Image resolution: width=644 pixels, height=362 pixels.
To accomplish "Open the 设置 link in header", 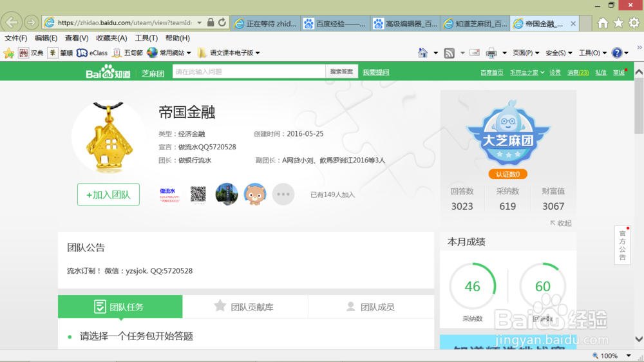I will pyautogui.click(x=555, y=72).
